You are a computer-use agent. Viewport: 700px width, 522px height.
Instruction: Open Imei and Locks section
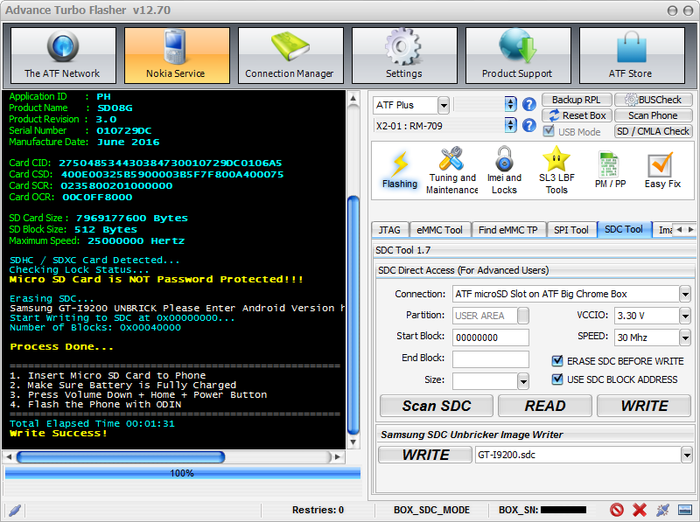[x=505, y=170]
